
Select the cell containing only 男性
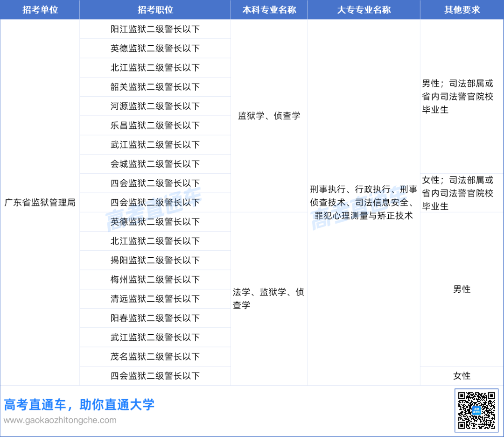[462, 289]
